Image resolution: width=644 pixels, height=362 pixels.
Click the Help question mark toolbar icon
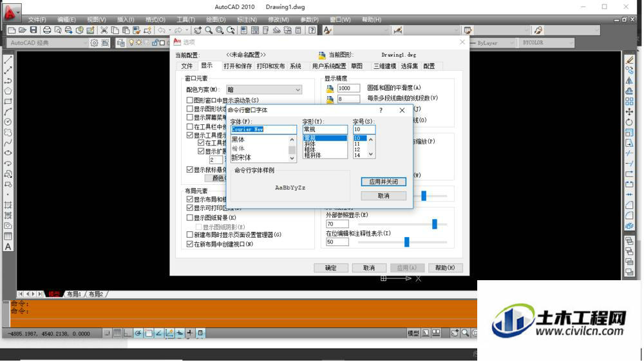click(x=312, y=30)
